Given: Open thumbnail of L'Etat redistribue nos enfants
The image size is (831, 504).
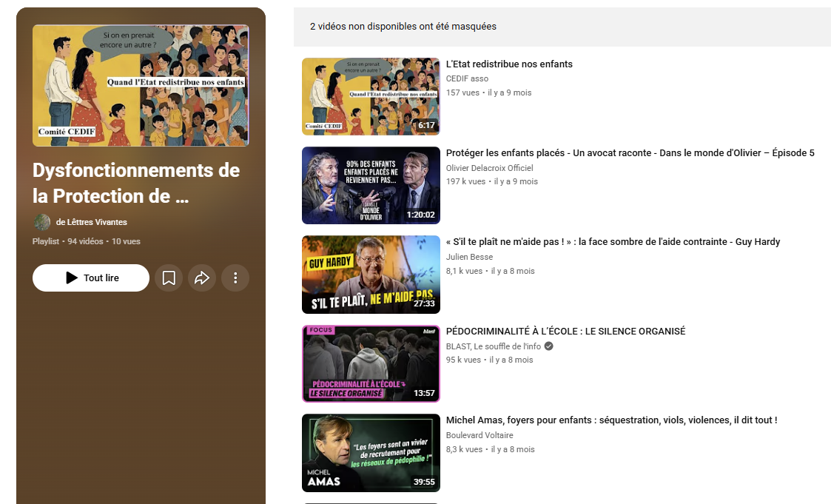Looking at the screenshot, I should click(x=371, y=96).
